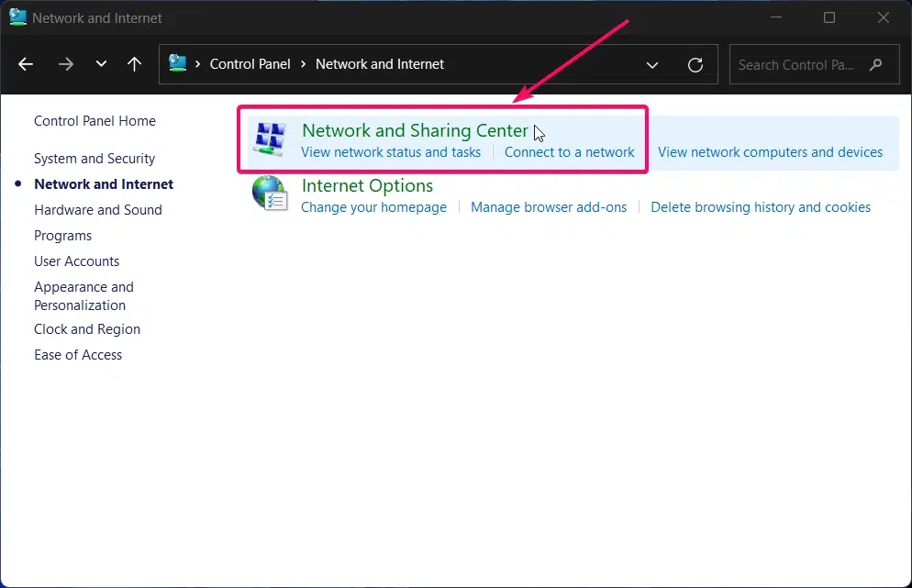
Task: Open Network and Sharing Center heading
Action: tap(415, 130)
